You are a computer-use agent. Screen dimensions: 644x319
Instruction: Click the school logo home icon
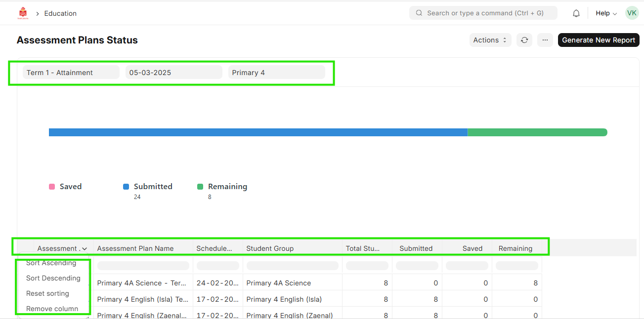pyautogui.click(x=23, y=13)
